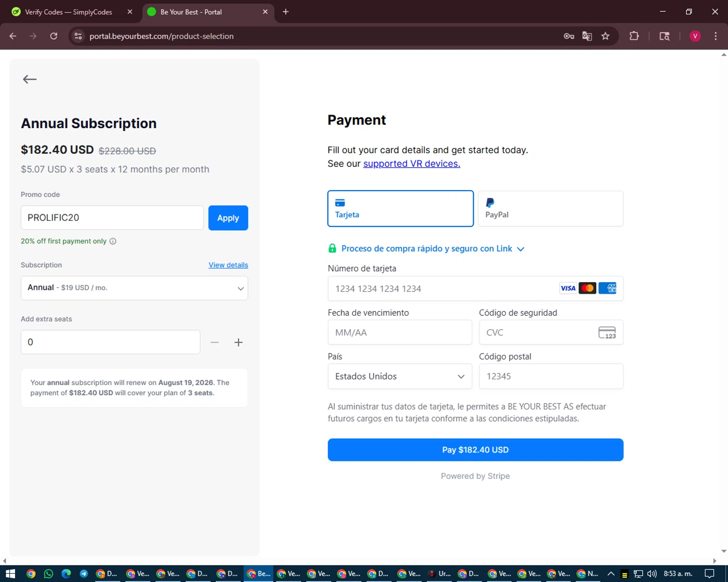Click the Visa logo in card field

tap(568, 288)
